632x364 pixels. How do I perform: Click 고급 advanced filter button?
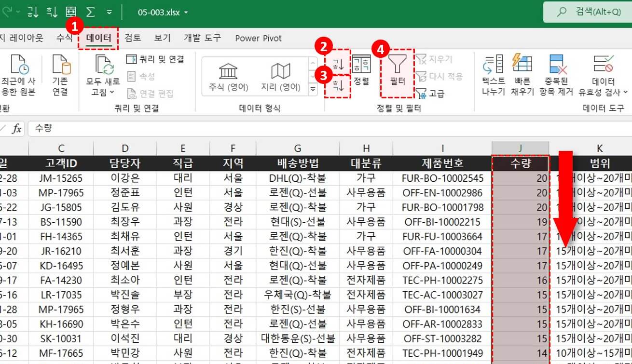[430, 93]
